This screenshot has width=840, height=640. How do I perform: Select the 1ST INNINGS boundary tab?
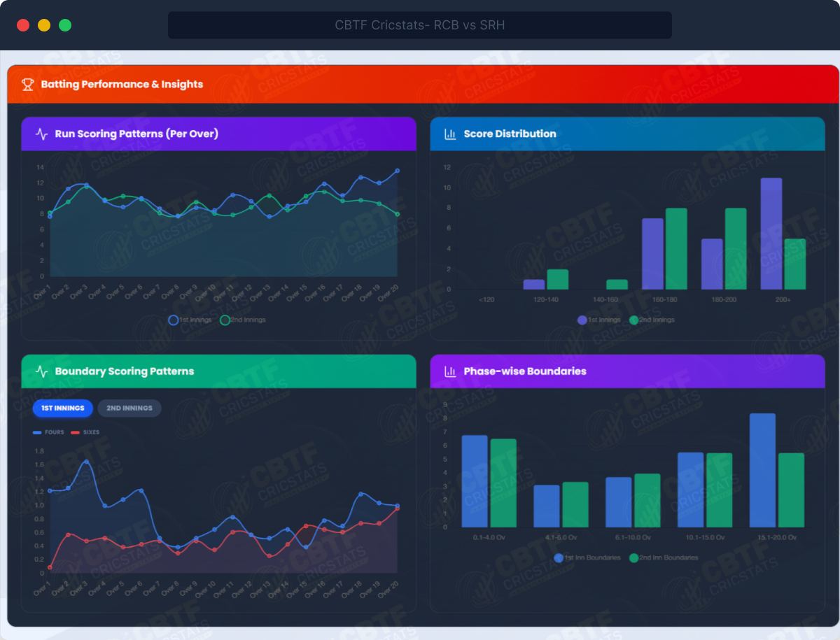(x=62, y=408)
